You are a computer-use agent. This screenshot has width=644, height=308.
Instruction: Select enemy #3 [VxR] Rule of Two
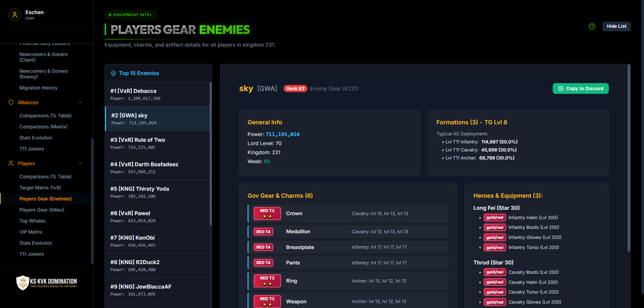click(x=157, y=143)
